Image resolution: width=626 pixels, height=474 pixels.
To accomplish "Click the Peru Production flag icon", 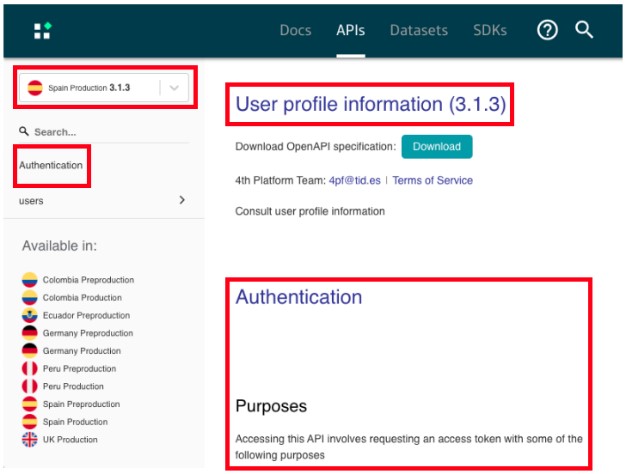I will coord(30,386).
